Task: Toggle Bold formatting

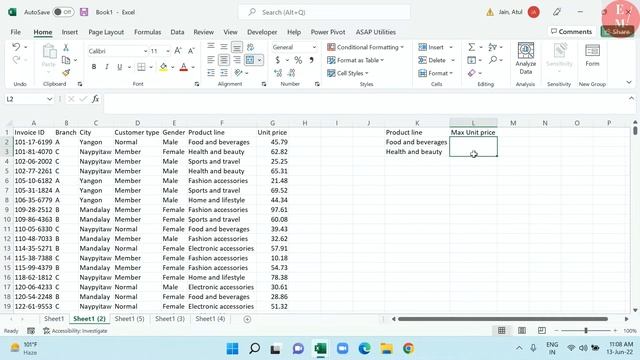Action: click(x=94, y=67)
